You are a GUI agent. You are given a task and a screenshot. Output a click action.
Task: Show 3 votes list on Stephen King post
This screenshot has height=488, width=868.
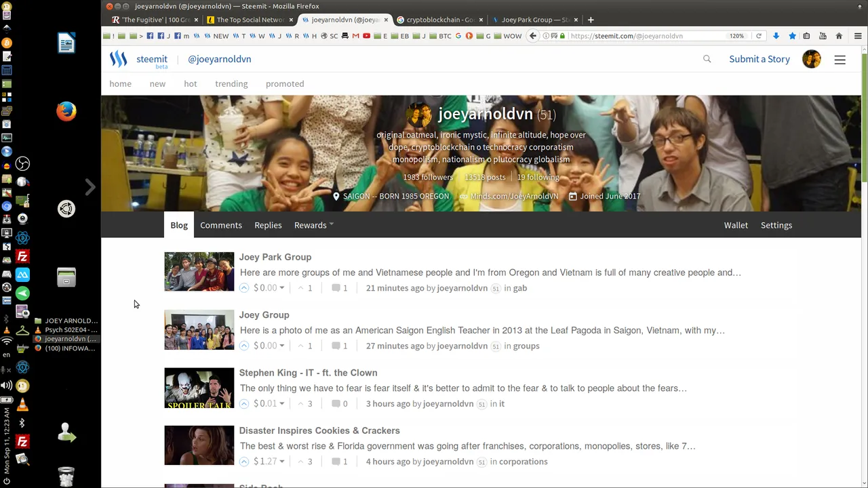(305, 404)
